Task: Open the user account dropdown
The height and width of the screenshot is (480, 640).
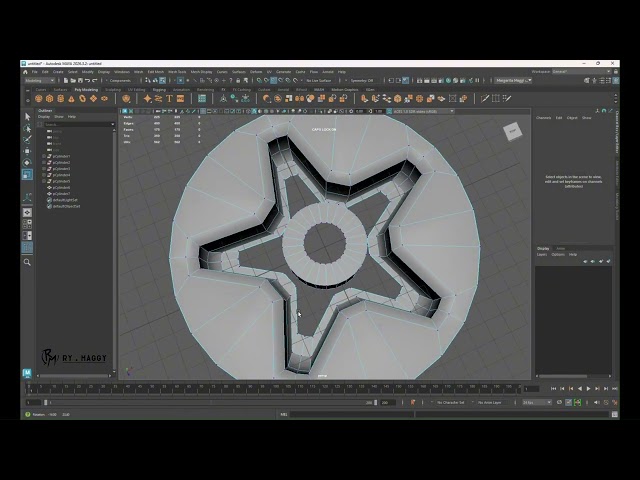Action: click(x=513, y=80)
